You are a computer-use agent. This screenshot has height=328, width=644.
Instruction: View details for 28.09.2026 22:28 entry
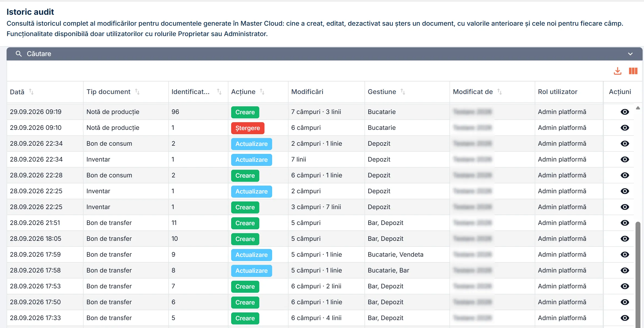coord(625,175)
